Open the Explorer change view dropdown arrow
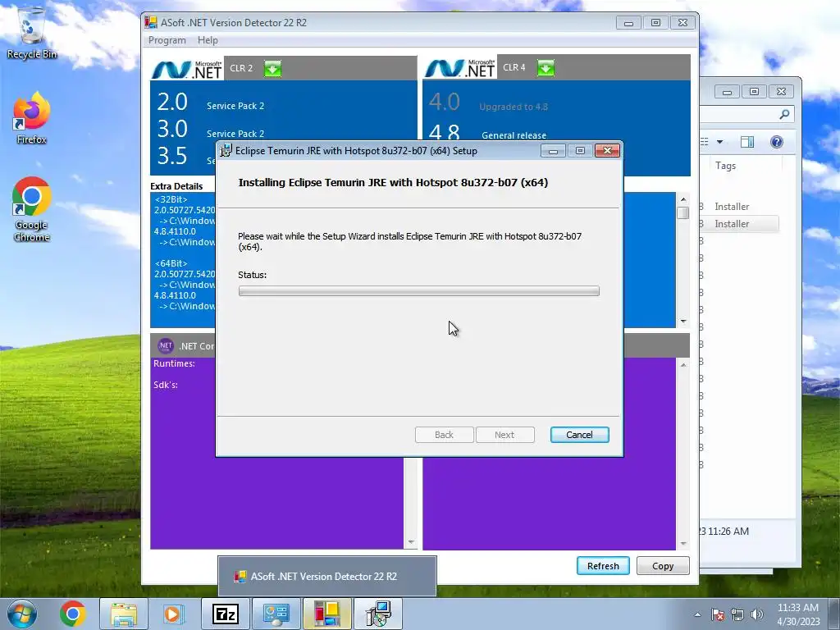840x630 pixels. [720, 142]
